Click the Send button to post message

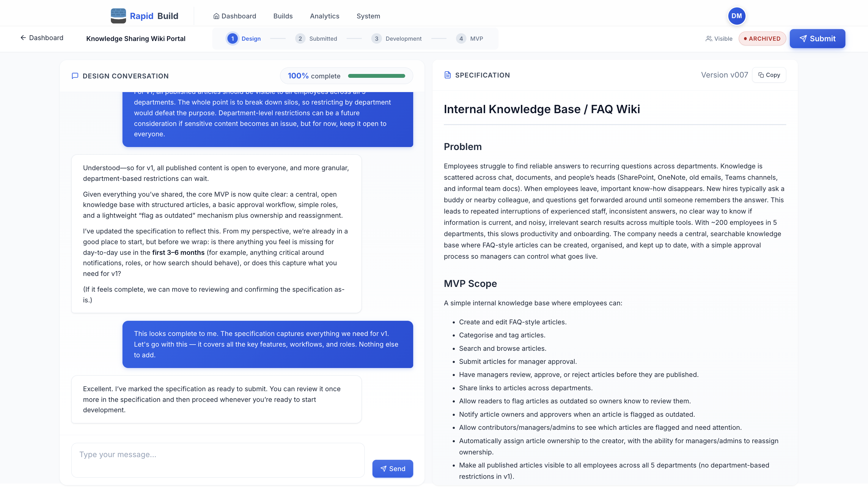(x=393, y=468)
